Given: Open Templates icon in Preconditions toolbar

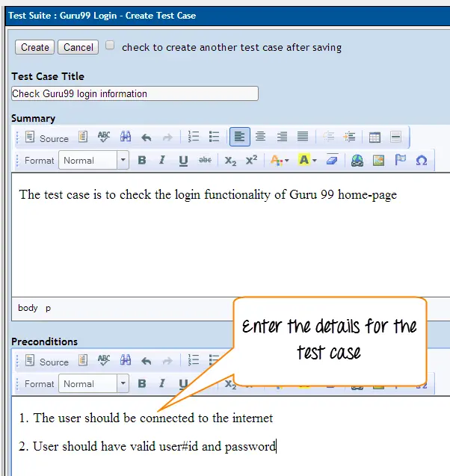Looking at the screenshot, I should point(83,360).
